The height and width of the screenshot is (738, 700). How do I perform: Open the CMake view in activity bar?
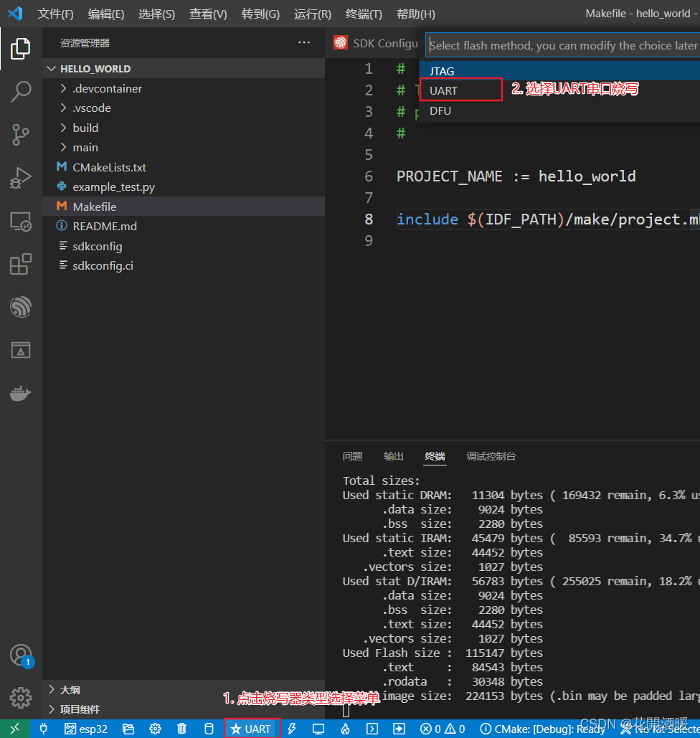pos(20,350)
